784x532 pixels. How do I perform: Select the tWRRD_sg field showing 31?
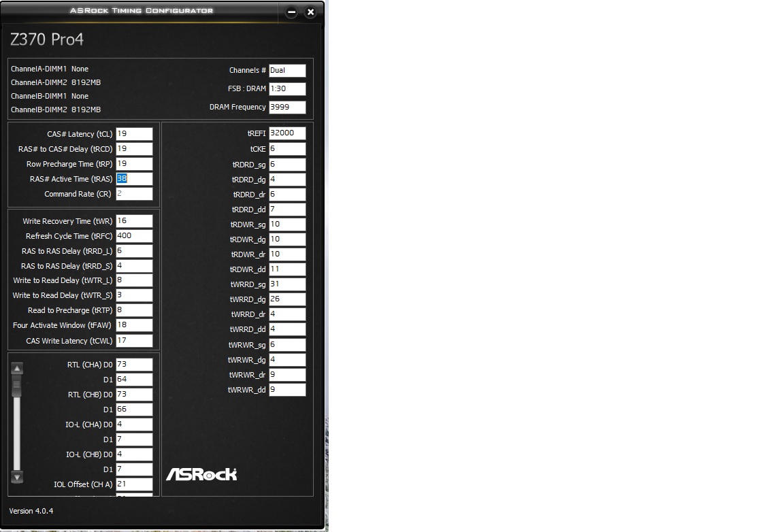pos(287,284)
